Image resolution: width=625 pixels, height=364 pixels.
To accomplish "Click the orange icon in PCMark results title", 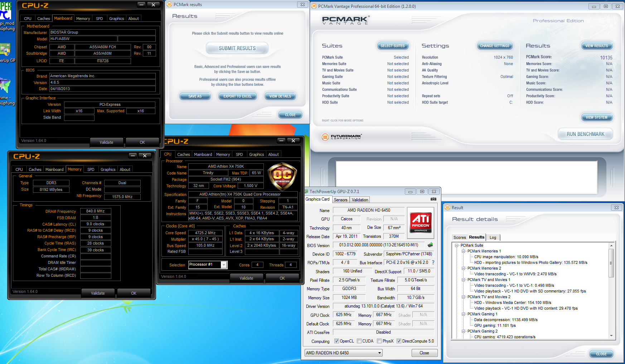I will 169,5.
